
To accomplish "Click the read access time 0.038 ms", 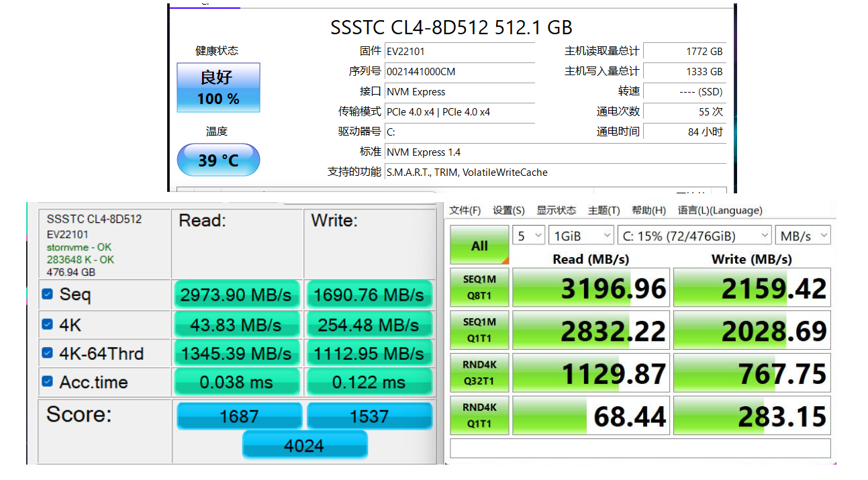I will (x=236, y=382).
